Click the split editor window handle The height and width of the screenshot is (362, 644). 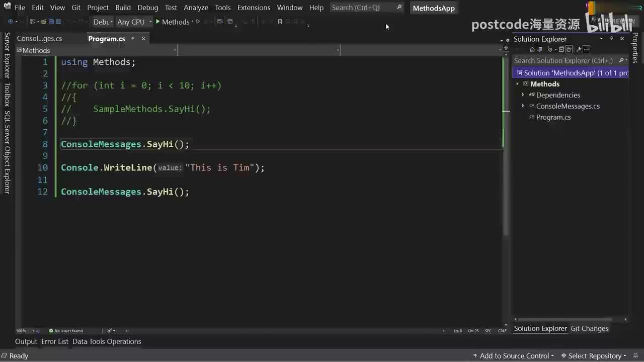pyautogui.click(x=506, y=48)
